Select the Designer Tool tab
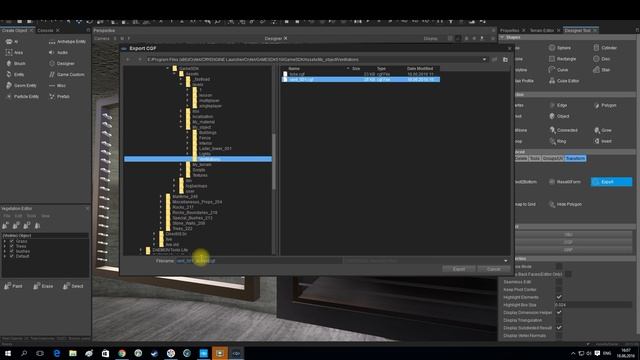Image resolution: width=640 pixels, height=360 pixels. [577, 31]
